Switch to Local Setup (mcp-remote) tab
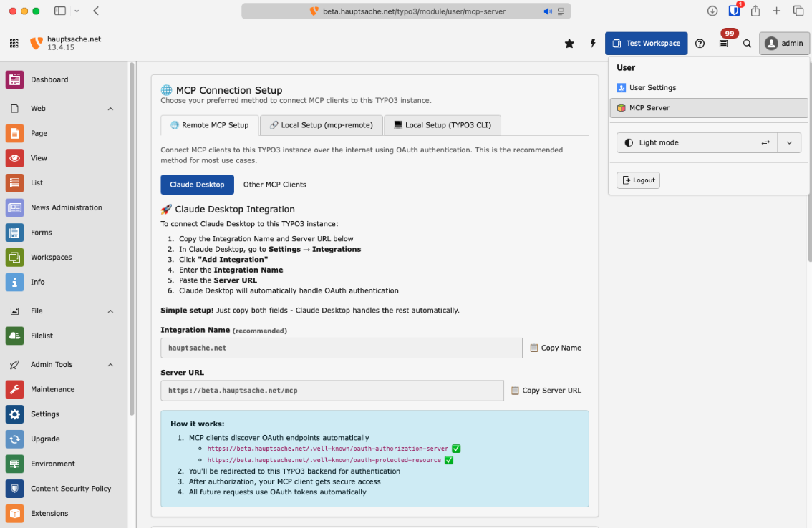 click(x=321, y=125)
